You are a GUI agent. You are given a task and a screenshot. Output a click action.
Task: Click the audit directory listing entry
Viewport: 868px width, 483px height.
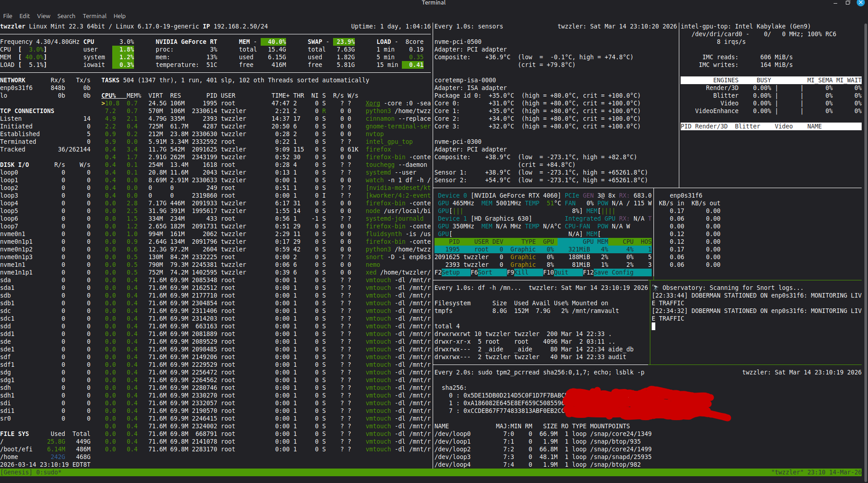pos(530,357)
